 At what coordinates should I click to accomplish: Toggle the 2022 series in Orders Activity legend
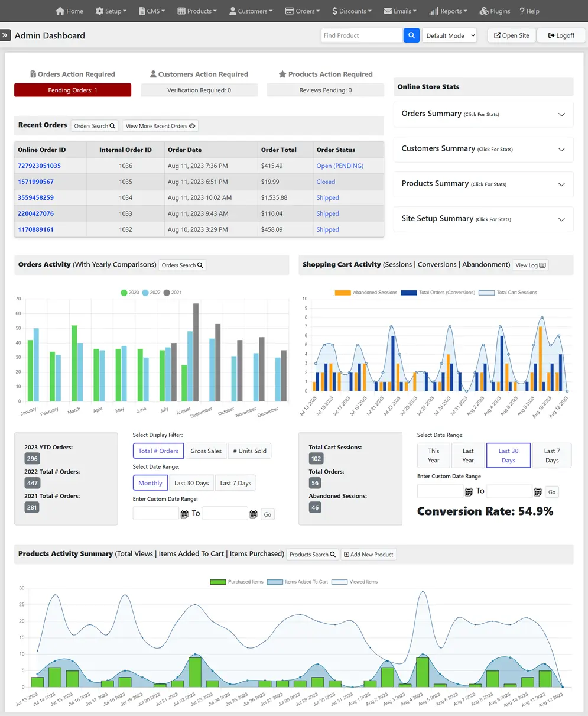[x=151, y=293]
